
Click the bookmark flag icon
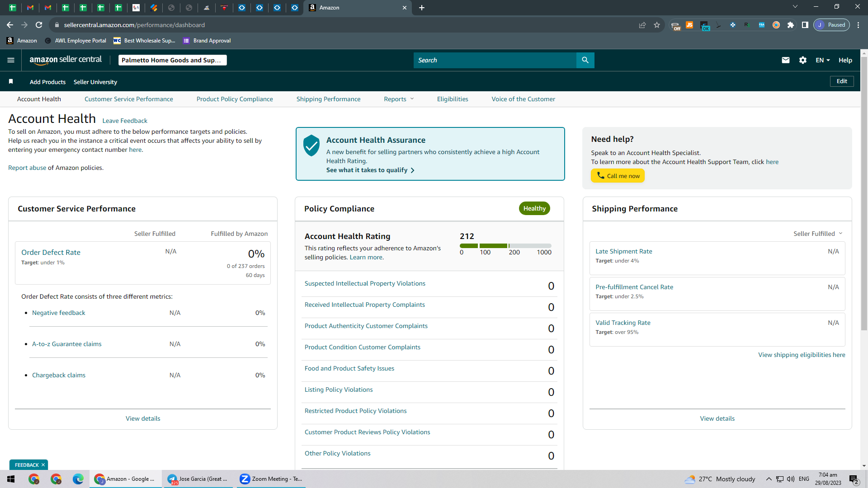pyautogui.click(x=11, y=82)
